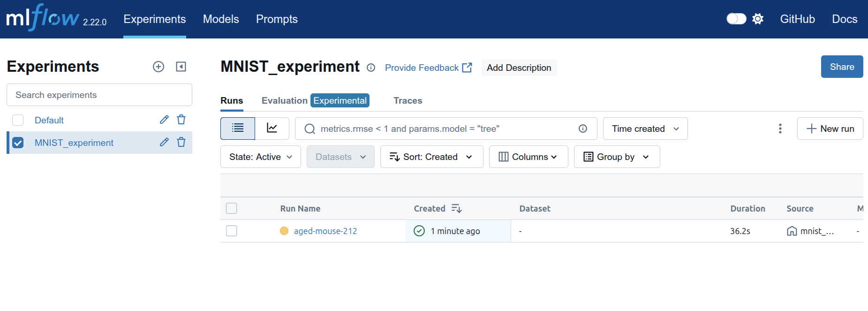Open the Default experiment in sidebar
The image size is (868, 311).
tap(49, 120)
